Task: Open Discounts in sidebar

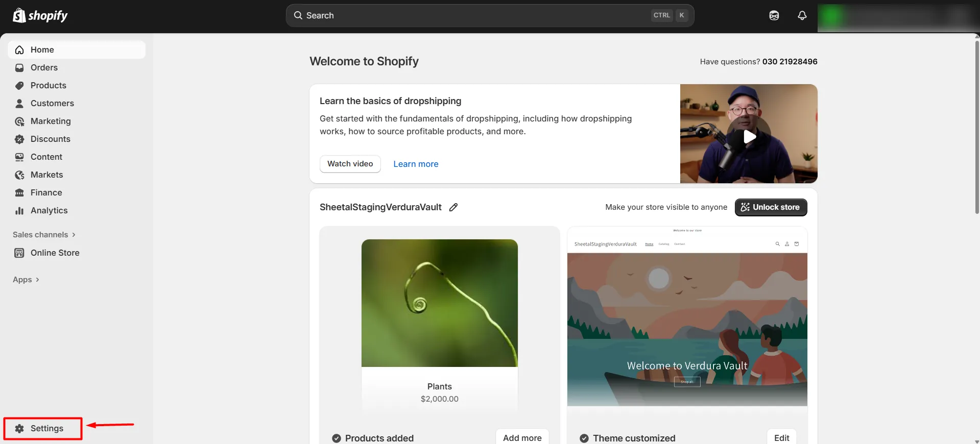Action: pos(77,139)
